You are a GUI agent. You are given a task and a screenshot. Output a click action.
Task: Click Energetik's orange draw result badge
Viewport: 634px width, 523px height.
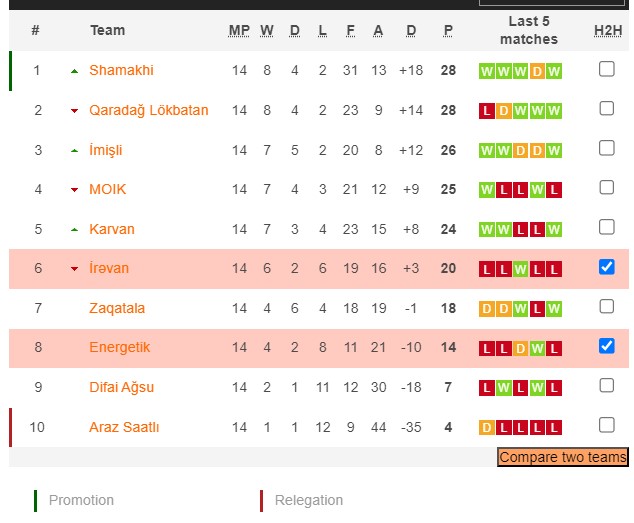(x=521, y=348)
